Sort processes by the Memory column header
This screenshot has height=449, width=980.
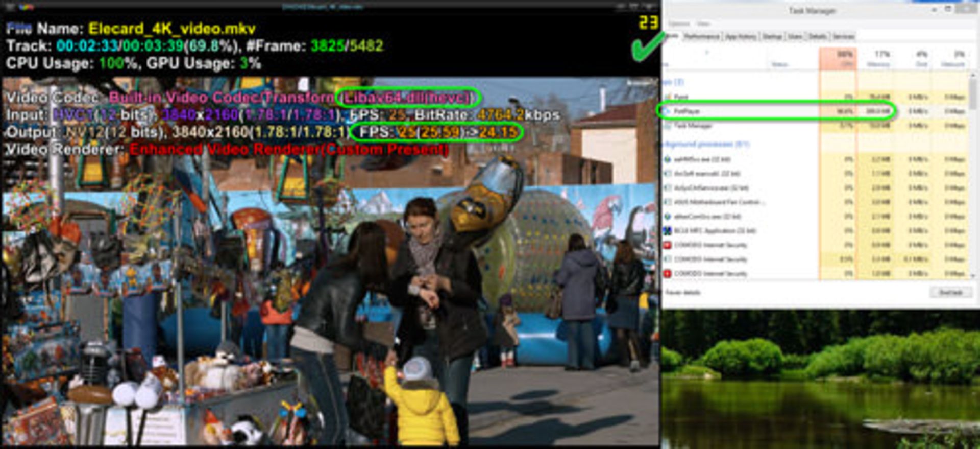[x=878, y=59]
